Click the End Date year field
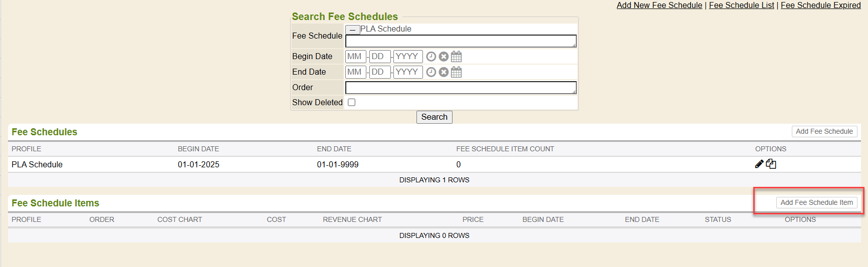This screenshot has height=267, width=868. click(x=407, y=72)
